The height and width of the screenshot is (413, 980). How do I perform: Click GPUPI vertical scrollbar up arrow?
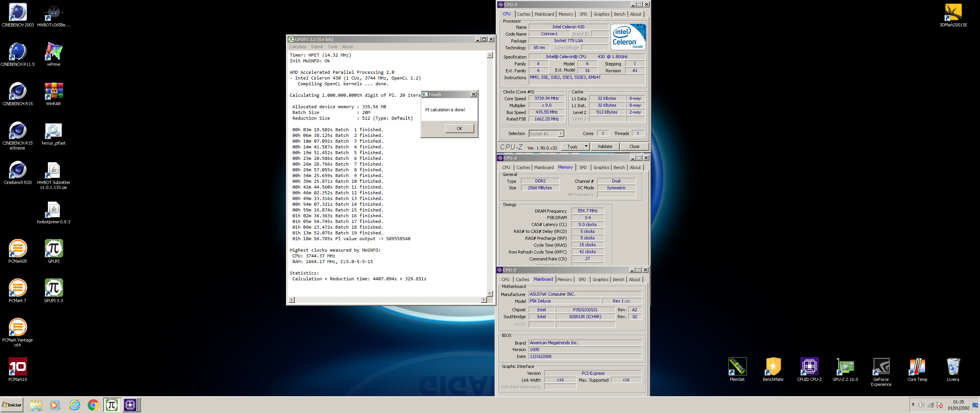pos(490,55)
